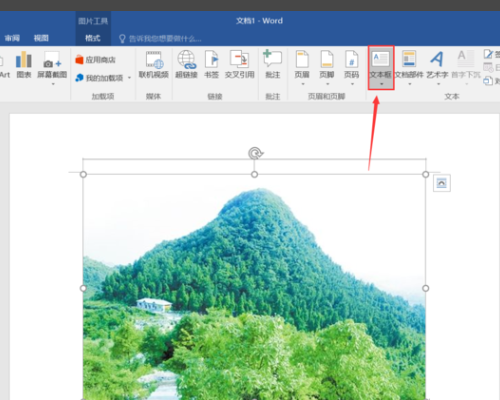Click the 加载项 group label
Image resolution: width=500 pixels, height=400 pixels.
click(x=103, y=96)
